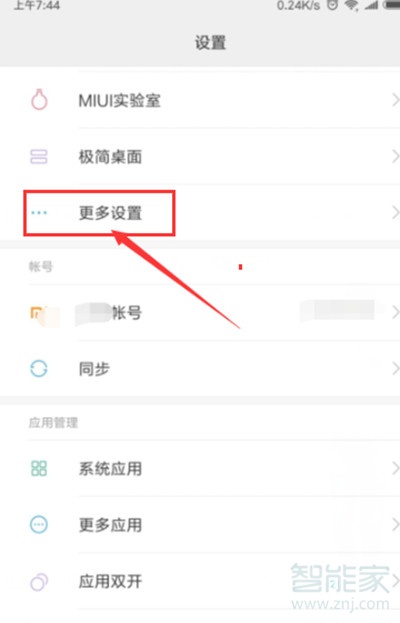Open the 系统应用 menu entry
This screenshot has height=623, width=400.
(x=200, y=468)
